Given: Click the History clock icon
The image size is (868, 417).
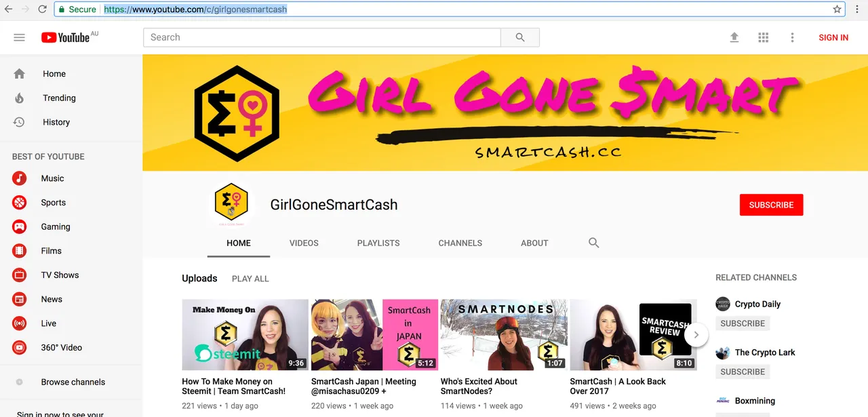Looking at the screenshot, I should 19,122.
